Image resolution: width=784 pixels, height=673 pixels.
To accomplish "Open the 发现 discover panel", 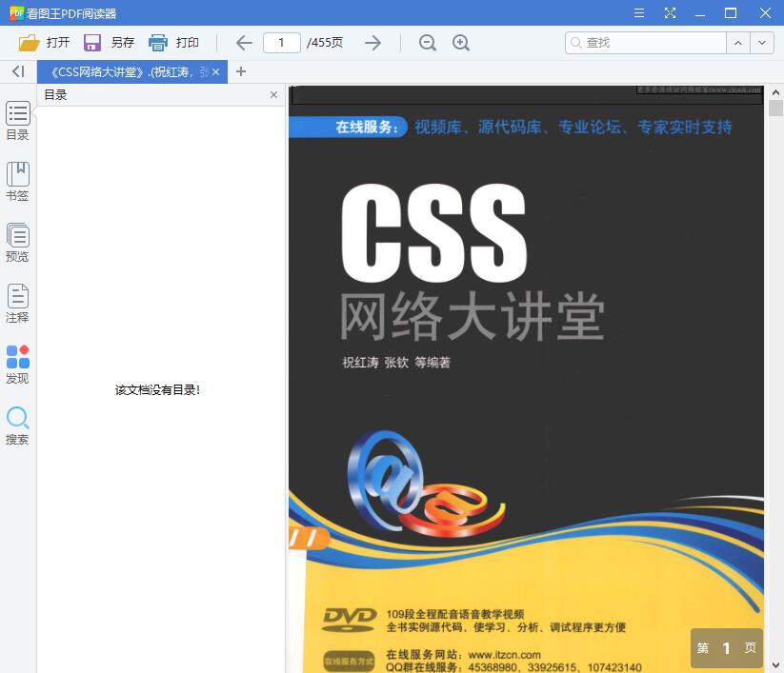I will [x=17, y=365].
